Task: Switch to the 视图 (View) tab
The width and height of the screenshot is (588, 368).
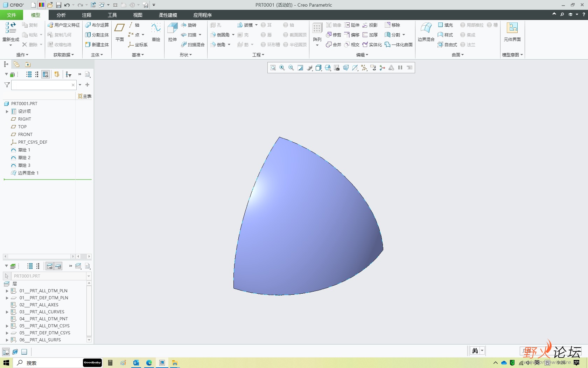Action: pos(138,15)
